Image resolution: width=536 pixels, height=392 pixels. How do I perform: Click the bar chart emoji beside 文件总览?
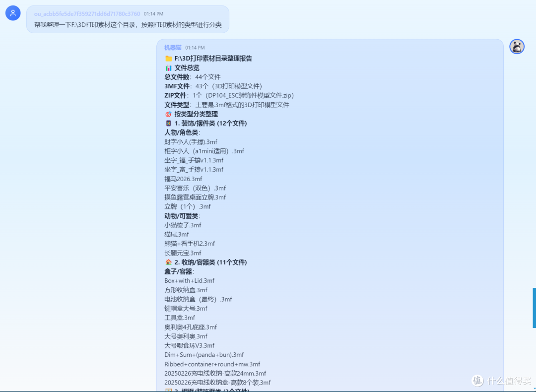(x=168, y=67)
